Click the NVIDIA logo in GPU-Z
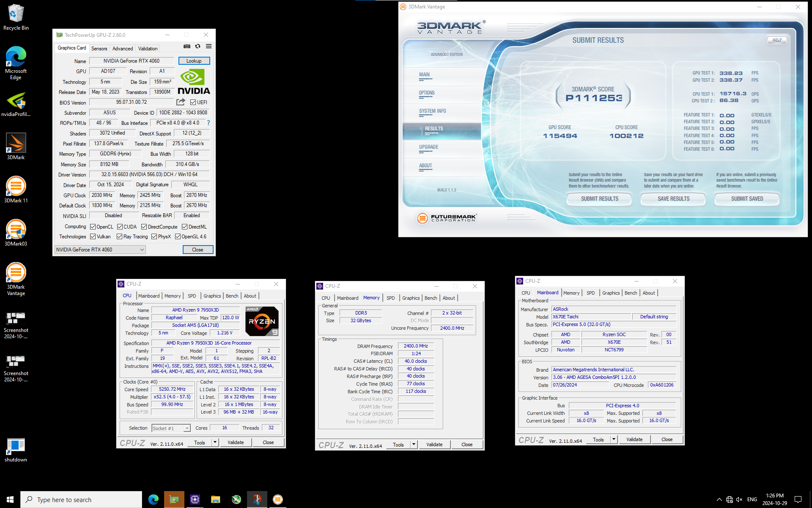Screen dimensions: 812x508 coord(194,82)
